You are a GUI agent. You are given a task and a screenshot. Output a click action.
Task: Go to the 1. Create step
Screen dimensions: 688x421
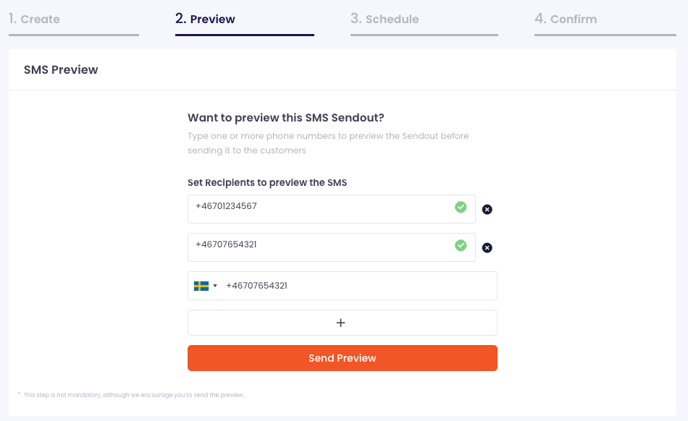point(34,19)
